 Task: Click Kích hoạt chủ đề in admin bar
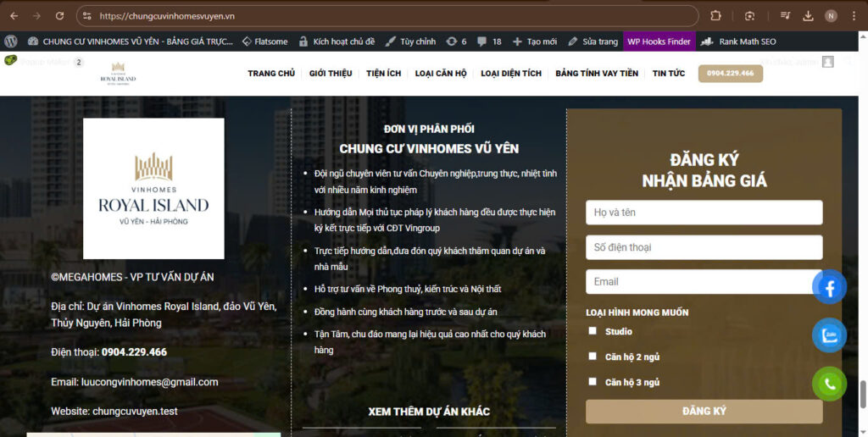click(x=337, y=41)
